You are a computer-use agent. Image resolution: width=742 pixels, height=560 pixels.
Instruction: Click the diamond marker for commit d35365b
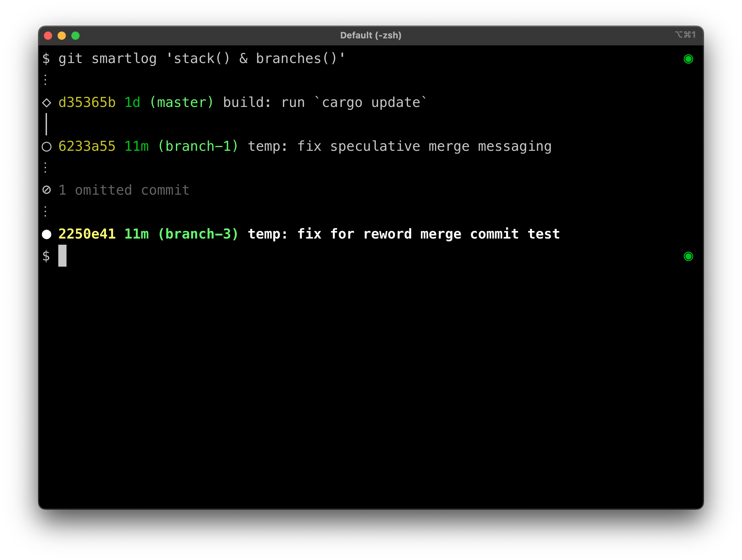coord(47,102)
